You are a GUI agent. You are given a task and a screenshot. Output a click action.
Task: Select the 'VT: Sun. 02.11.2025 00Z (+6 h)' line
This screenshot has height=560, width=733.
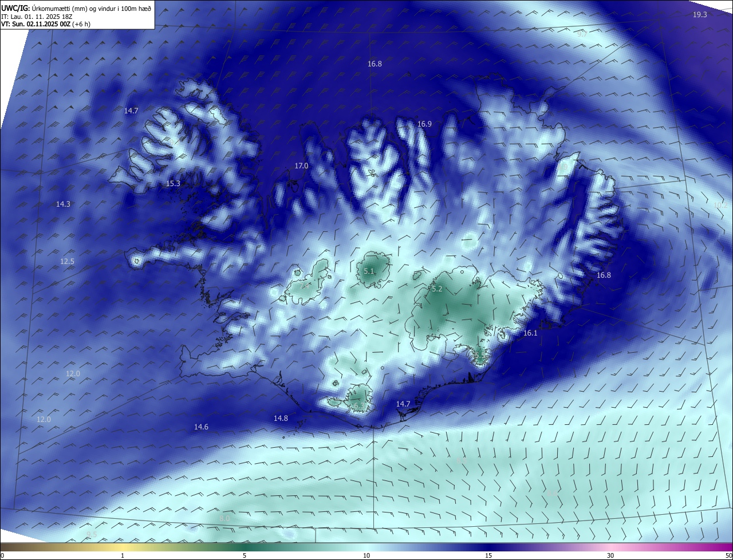pos(46,24)
